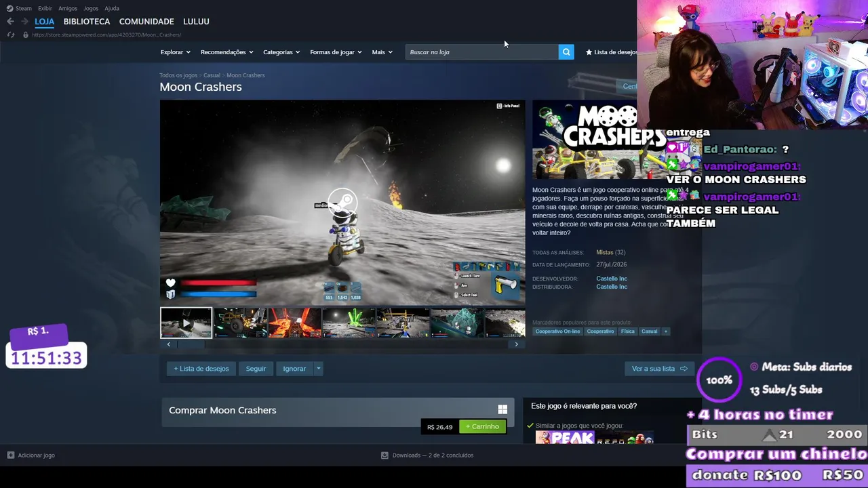Click the Buscar na loja search field

[482, 52]
